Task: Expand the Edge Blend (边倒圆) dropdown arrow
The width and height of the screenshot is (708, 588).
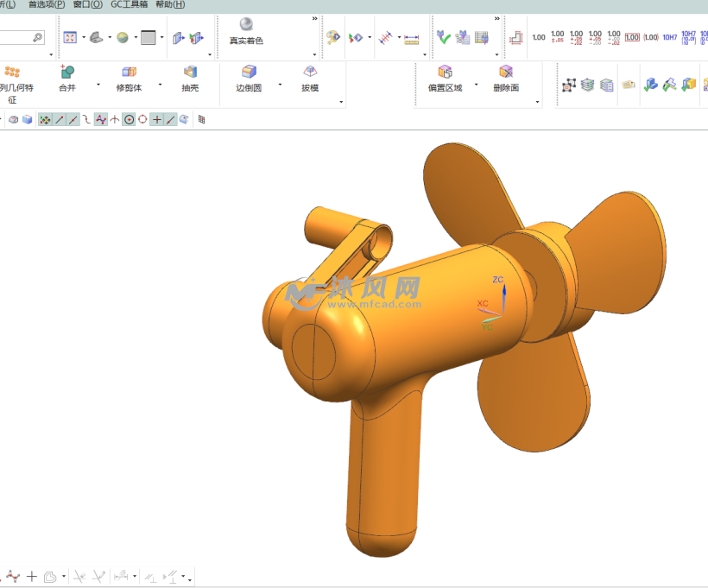Action: coord(280,85)
